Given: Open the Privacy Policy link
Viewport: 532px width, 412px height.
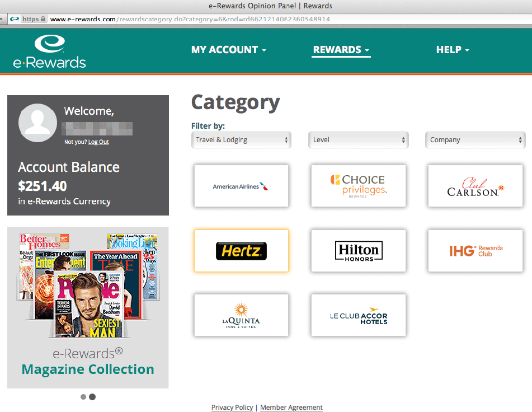Looking at the screenshot, I should [232, 408].
